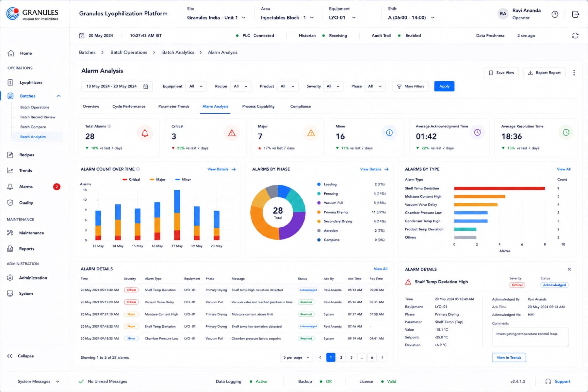
Task: Click the Support headset link
Action: point(558,381)
